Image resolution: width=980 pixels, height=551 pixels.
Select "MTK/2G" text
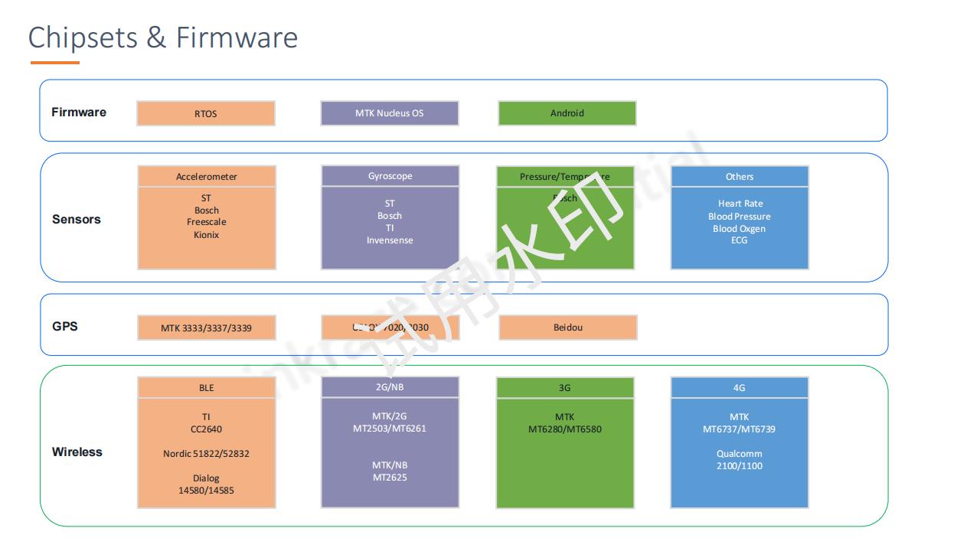(390, 416)
